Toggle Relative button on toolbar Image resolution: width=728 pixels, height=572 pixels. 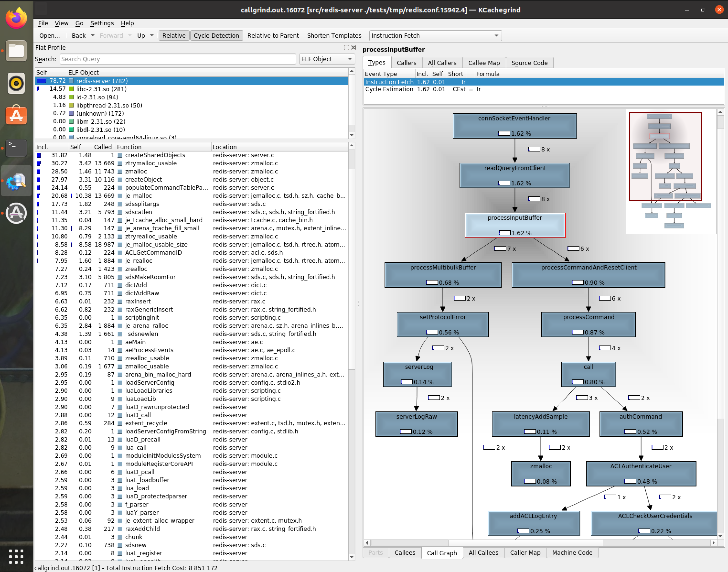173,35
